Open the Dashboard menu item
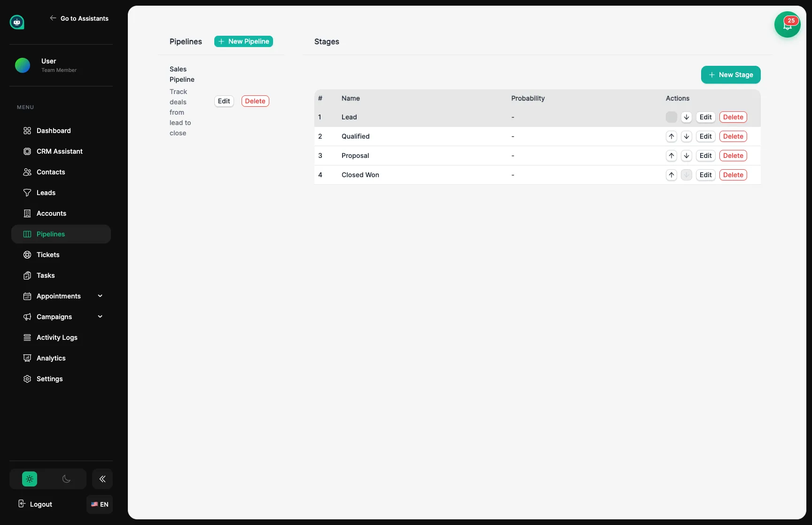 (x=61, y=131)
